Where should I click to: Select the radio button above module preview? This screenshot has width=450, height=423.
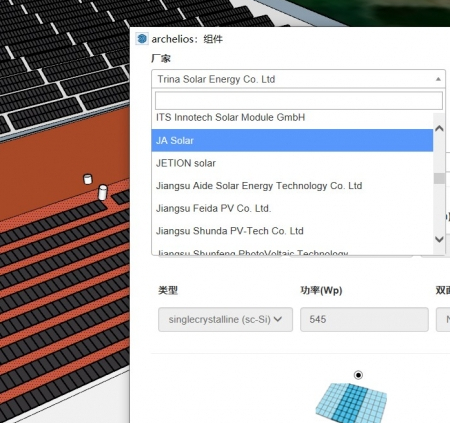tap(358, 375)
